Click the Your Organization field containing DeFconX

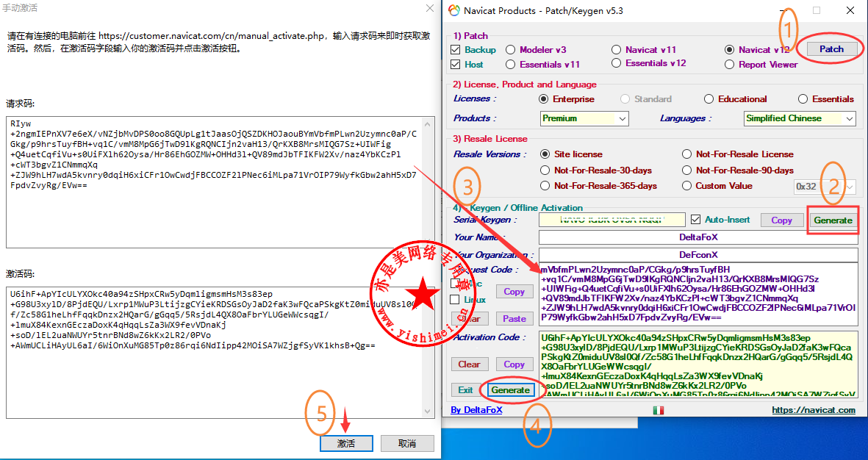click(x=698, y=255)
